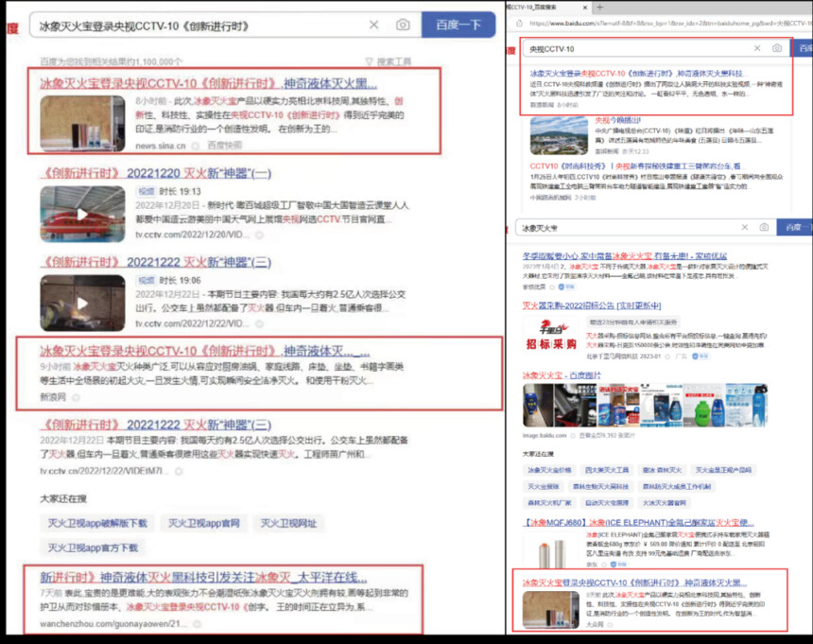Click first image in the 百度图片 strip

(538, 406)
